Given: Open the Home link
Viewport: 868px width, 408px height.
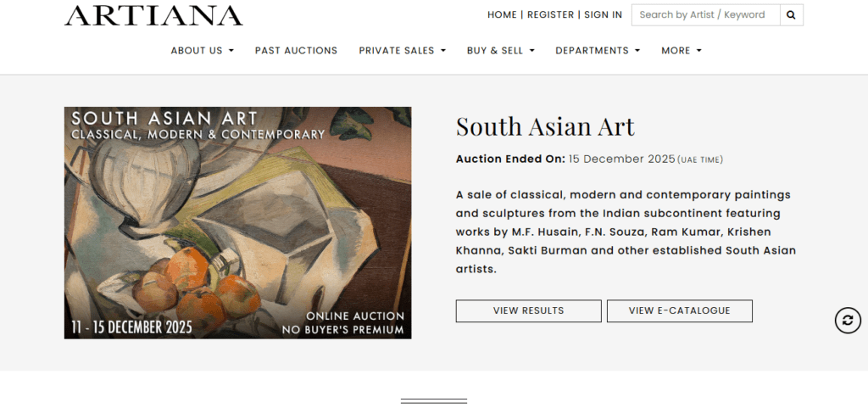Looking at the screenshot, I should (502, 15).
